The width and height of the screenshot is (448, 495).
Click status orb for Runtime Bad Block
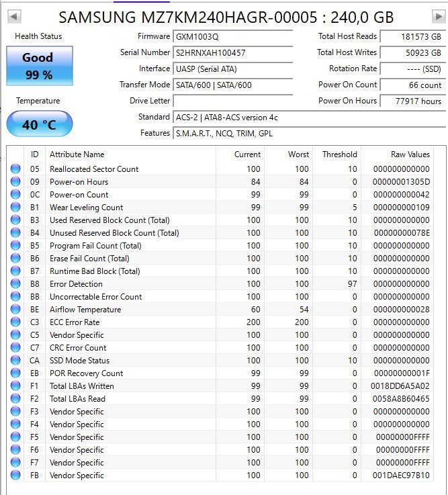[x=15, y=271]
